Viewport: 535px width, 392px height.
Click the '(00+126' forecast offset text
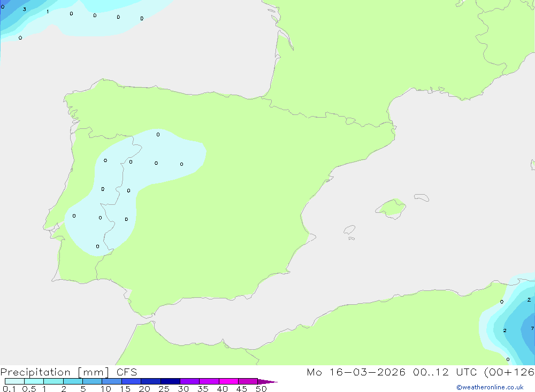pyautogui.click(x=509, y=372)
